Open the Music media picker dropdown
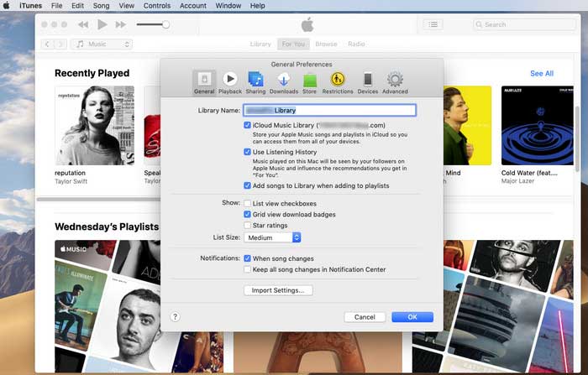This screenshot has height=375, width=588. (102, 44)
